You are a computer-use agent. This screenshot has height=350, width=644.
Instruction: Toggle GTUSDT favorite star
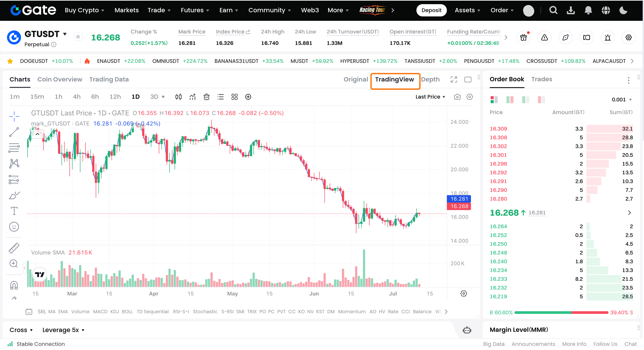(x=78, y=37)
